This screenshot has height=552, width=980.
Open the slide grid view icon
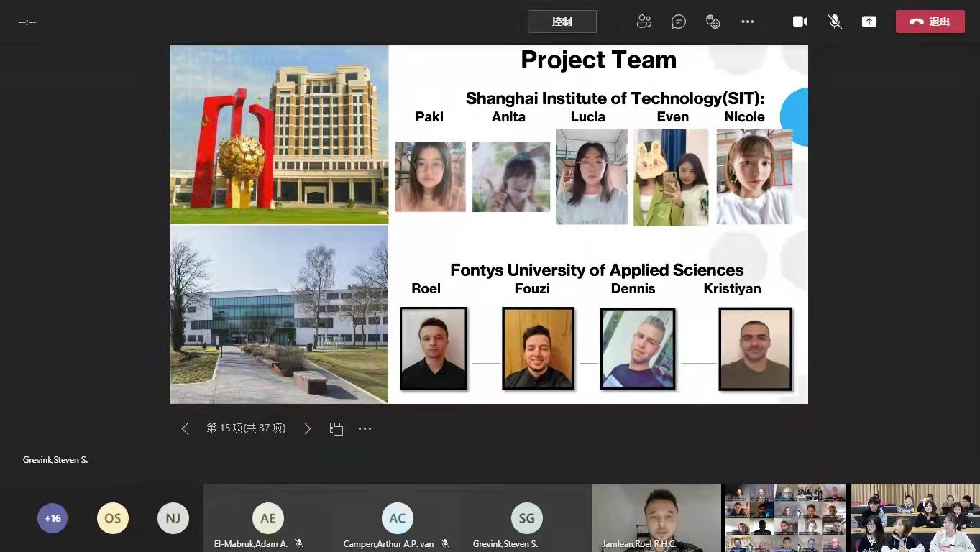(x=336, y=428)
